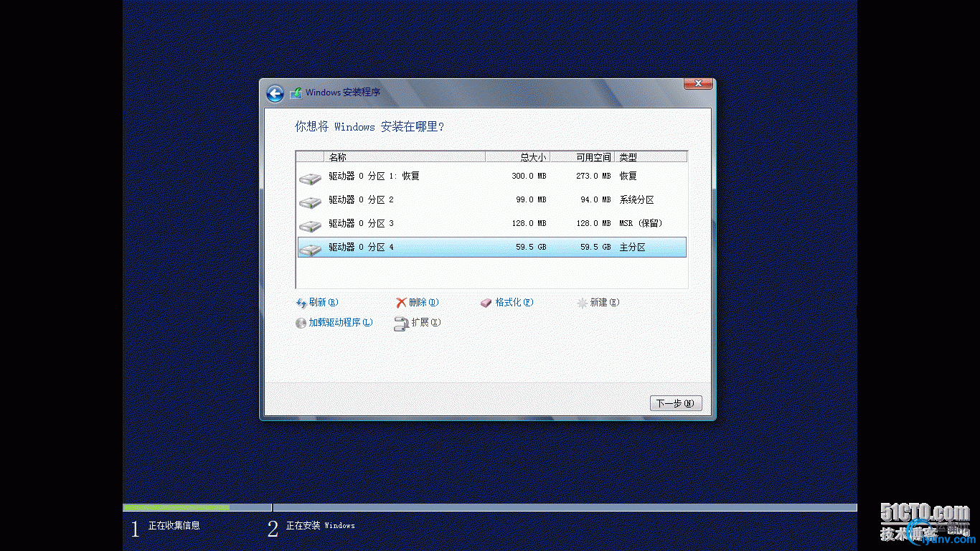Select drive icon for partition 3 row
The image size is (980, 551).
(x=310, y=225)
